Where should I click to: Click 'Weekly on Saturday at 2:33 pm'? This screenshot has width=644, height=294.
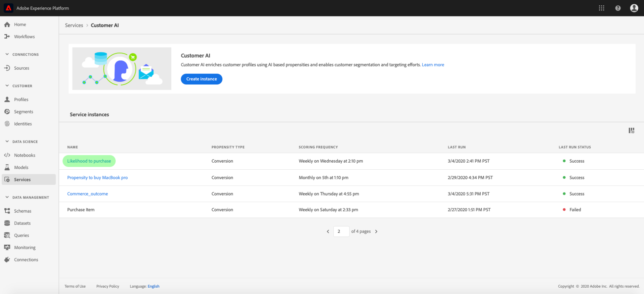[328, 210]
